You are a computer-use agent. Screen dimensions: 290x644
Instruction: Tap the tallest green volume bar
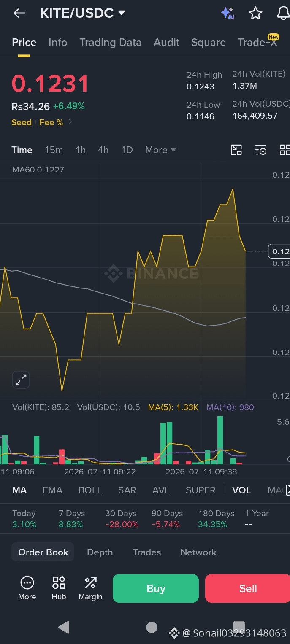pos(220,440)
